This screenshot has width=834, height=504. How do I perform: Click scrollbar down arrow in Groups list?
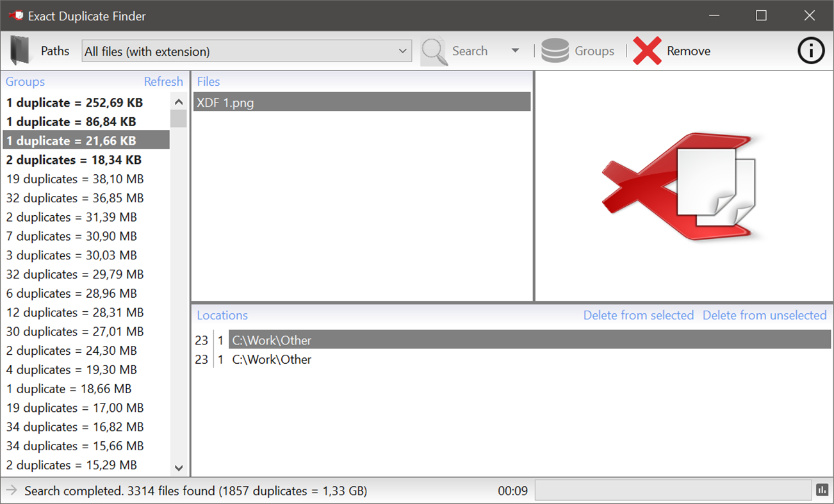pos(179,468)
